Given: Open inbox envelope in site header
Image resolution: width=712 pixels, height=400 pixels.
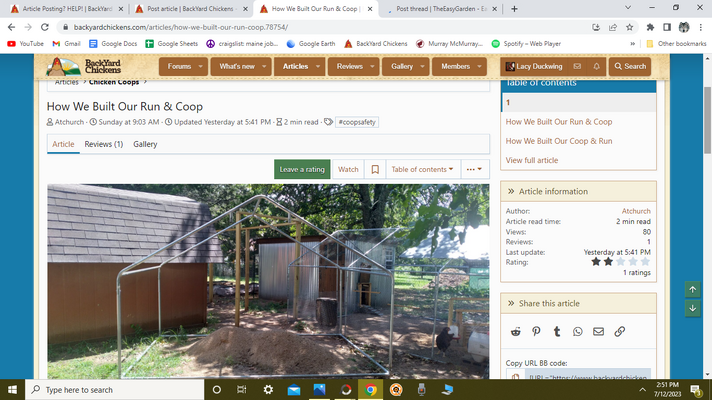Looking at the screenshot, I should (577, 66).
